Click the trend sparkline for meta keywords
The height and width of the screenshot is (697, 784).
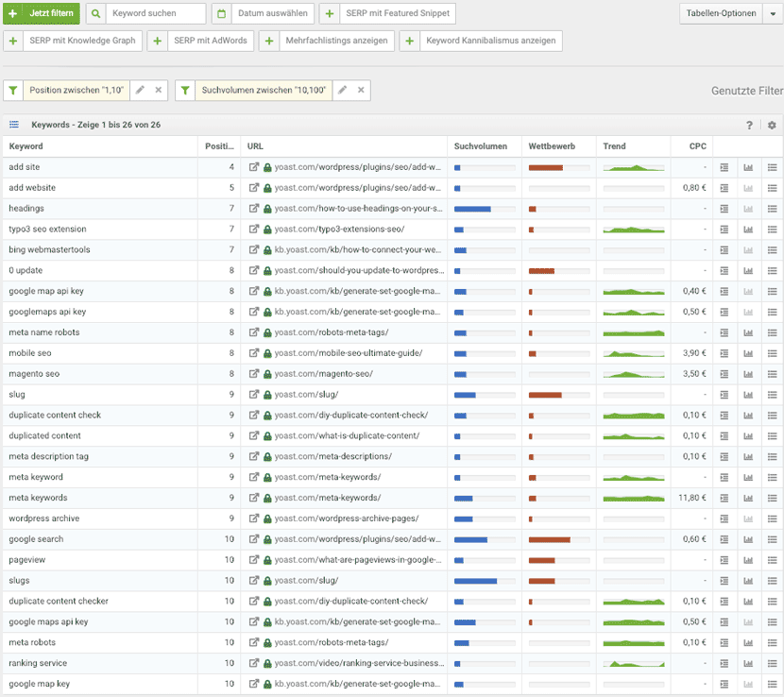click(634, 499)
